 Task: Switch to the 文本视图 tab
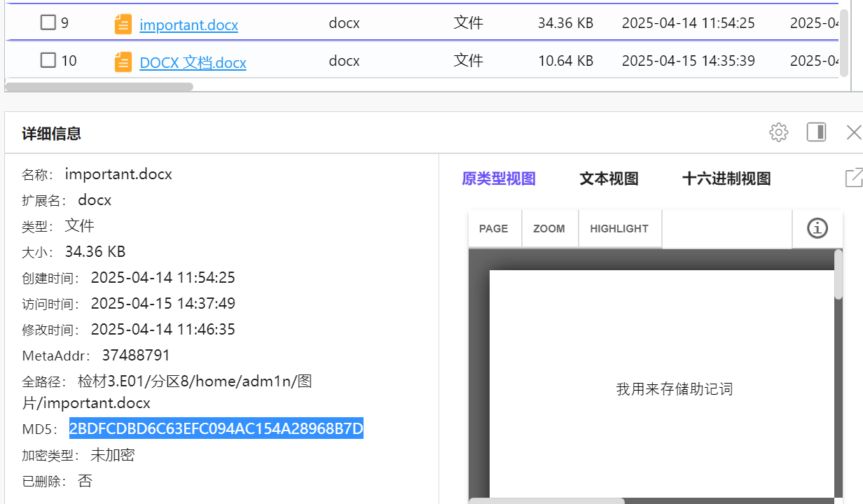(609, 178)
